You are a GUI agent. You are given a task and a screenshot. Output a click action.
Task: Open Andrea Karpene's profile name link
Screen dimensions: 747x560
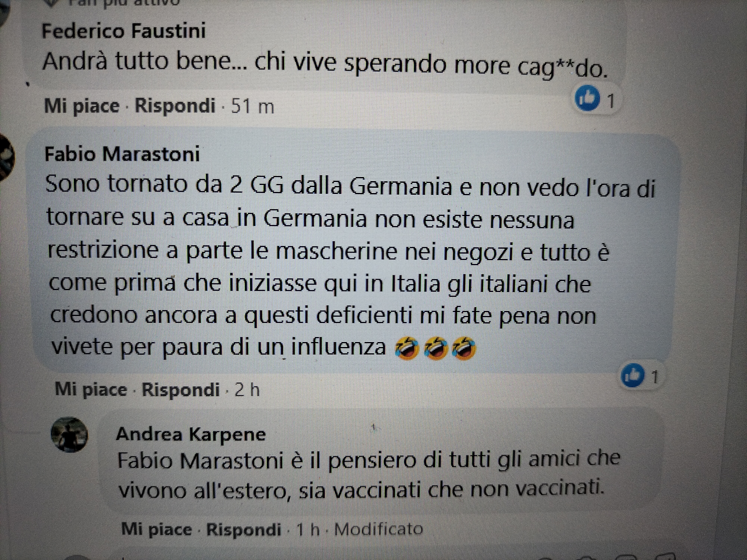(x=191, y=434)
